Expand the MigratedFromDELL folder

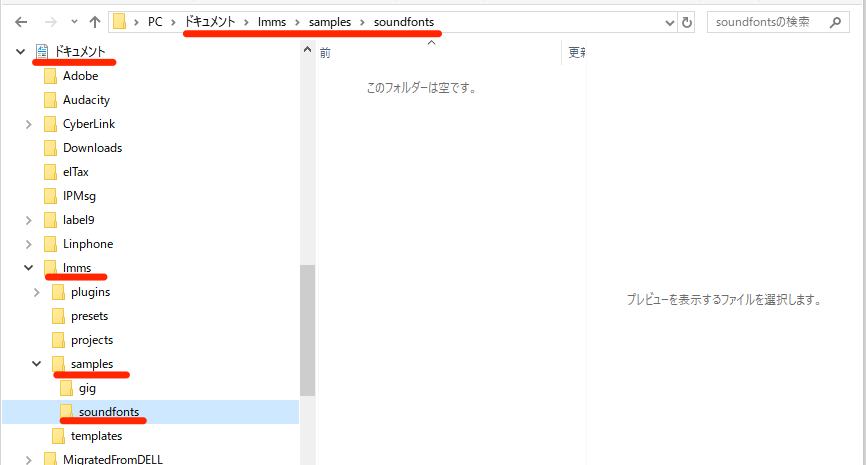(29, 459)
